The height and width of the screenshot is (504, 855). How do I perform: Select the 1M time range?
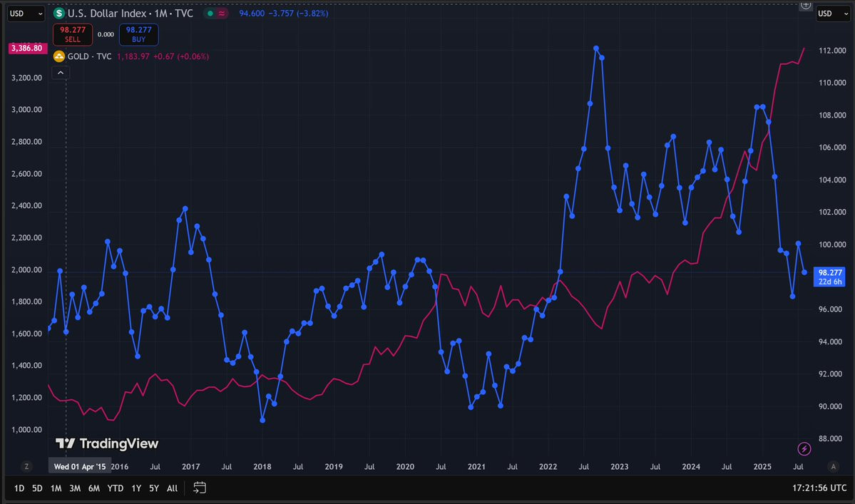[x=56, y=488]
